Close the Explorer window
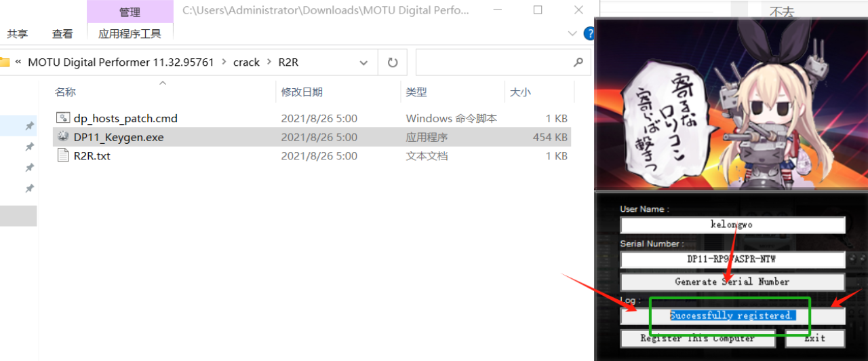This screenshot has width=868, height=361. [577, 10]
